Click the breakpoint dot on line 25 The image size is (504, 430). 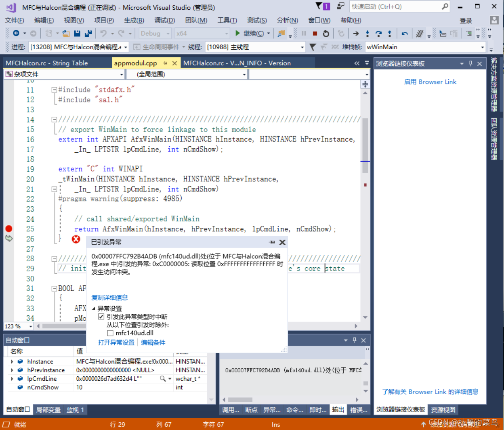pos(9,229)
